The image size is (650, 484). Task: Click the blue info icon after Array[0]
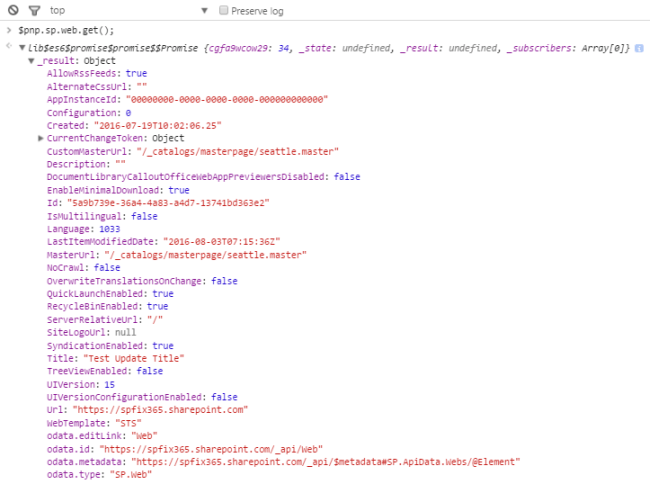[639, 48]
